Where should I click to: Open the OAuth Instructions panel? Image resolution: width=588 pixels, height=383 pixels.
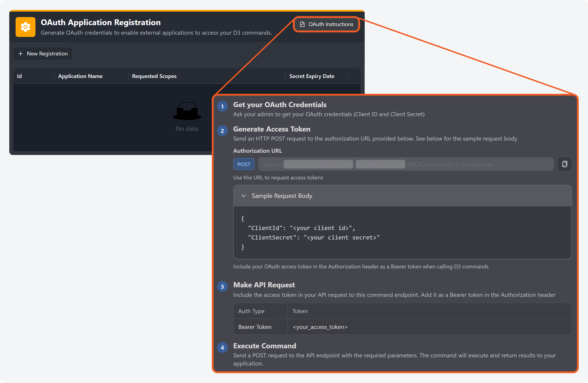(x=326, y=24)
